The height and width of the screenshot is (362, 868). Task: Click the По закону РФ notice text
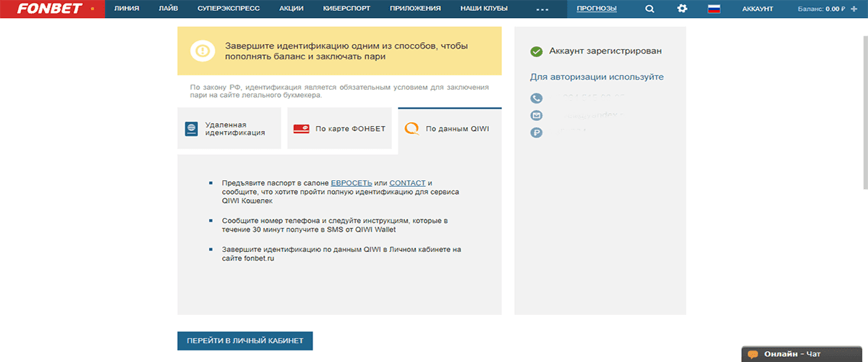(339, 91)
